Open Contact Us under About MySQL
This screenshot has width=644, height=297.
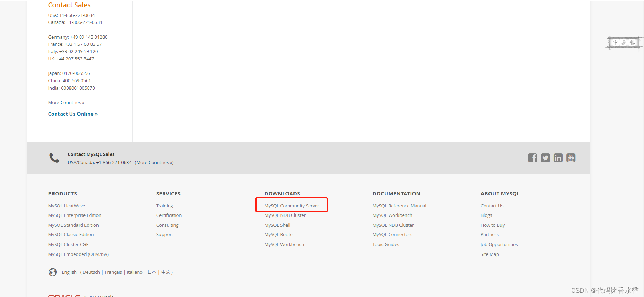(492, 206)
